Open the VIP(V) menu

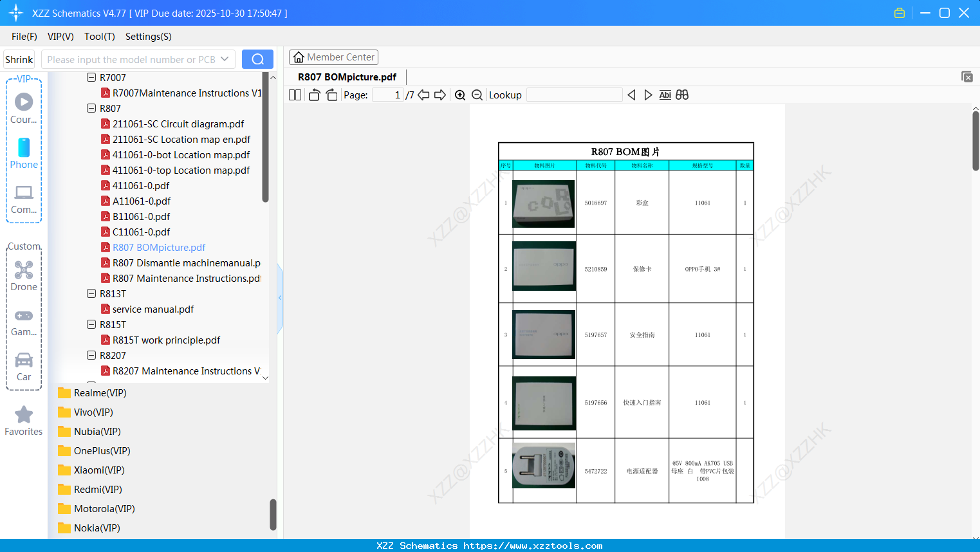point(60,36)
